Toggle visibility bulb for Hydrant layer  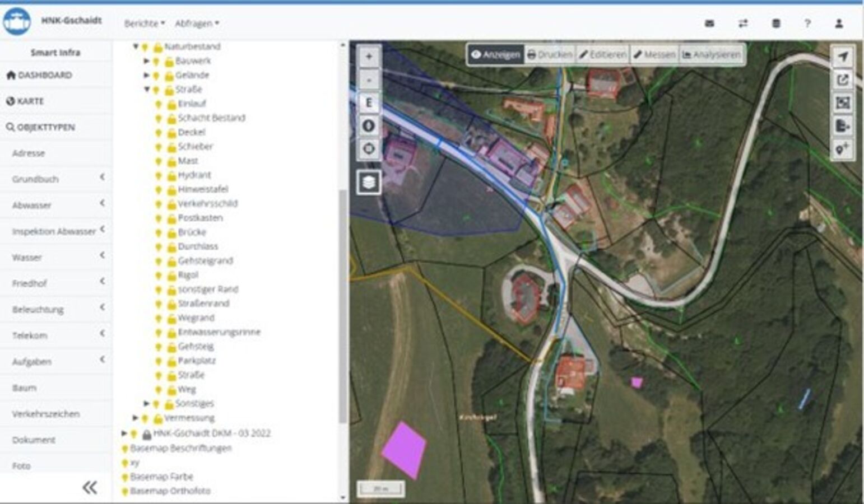tap(159, 175)
